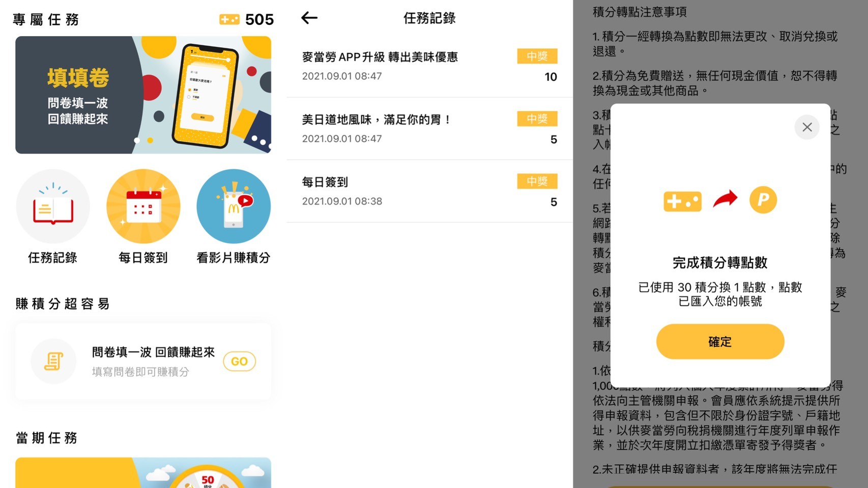868x488 pixels.
Task: Tap the 專屬任務 heading
Action: pyautogui.click(x=46, y=19)
